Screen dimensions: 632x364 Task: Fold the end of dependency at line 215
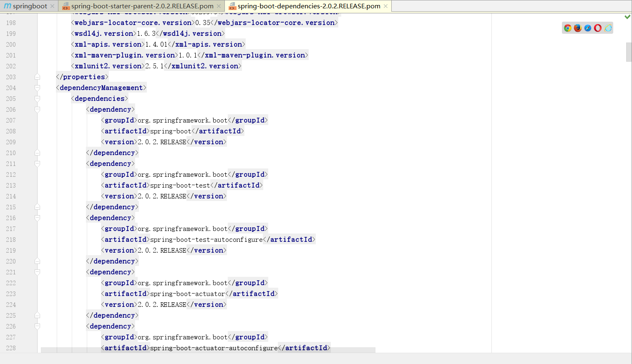[37, 207]
